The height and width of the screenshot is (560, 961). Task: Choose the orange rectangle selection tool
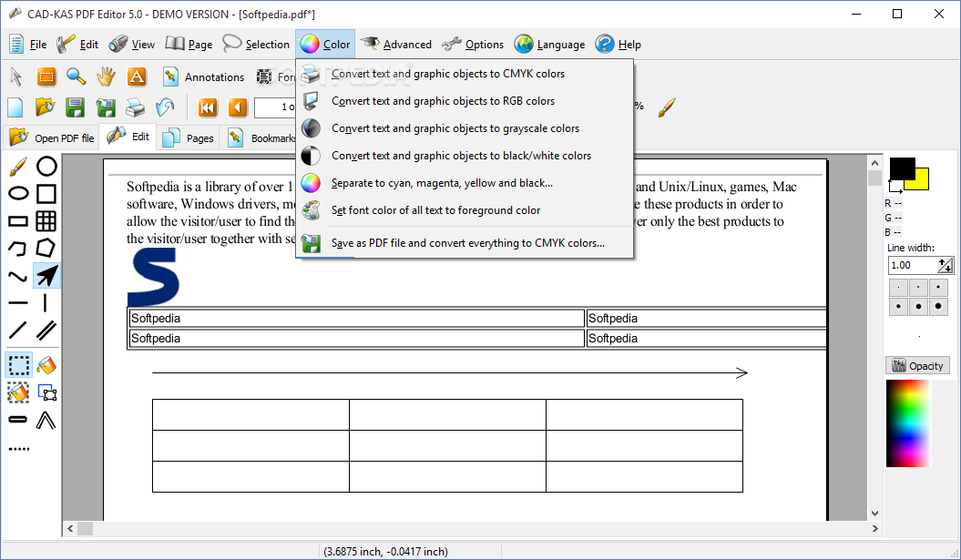(46, 76)
